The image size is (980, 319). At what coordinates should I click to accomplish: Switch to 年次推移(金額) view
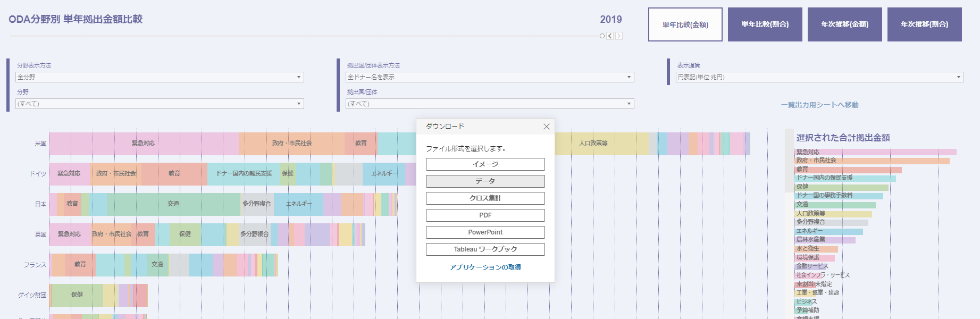tap(845, 24)
